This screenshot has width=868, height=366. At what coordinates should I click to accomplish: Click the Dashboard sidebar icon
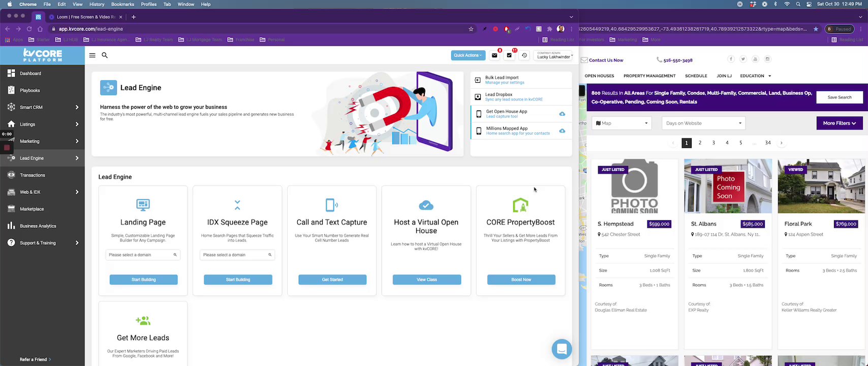[11, 73]
